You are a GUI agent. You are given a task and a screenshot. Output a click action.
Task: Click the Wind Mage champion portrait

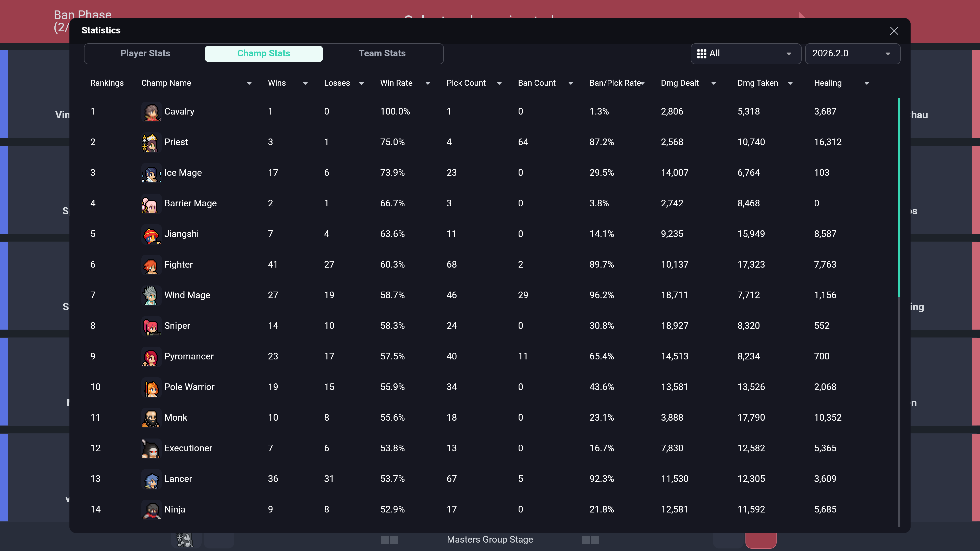pos(151,295)
